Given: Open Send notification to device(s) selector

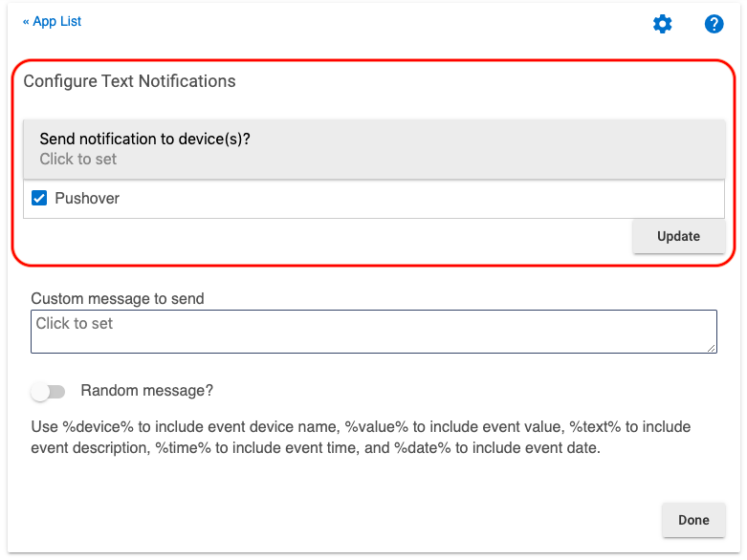Looking at the screenshot, I should click(374, 149).
